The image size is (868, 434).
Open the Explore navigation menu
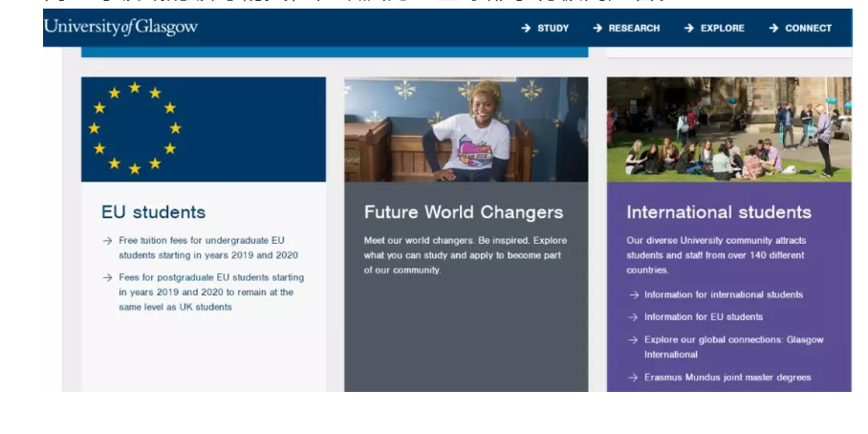click(x=722, y=29)
